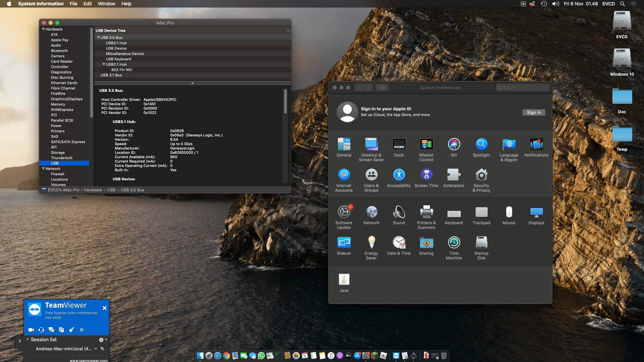Close the TeamViewer panel with X
This screenshot has height=362, width=644.
105,308
